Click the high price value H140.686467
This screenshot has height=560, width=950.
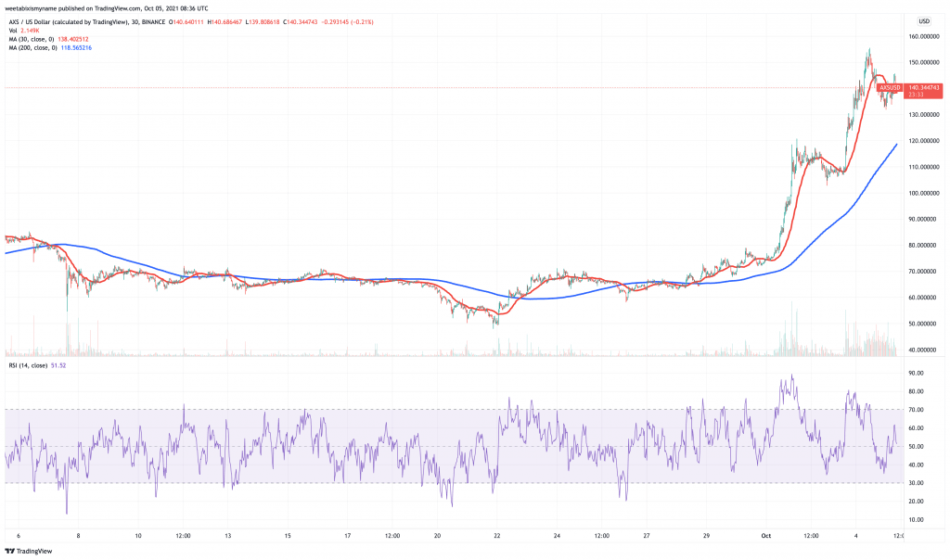tap(225, 22)
